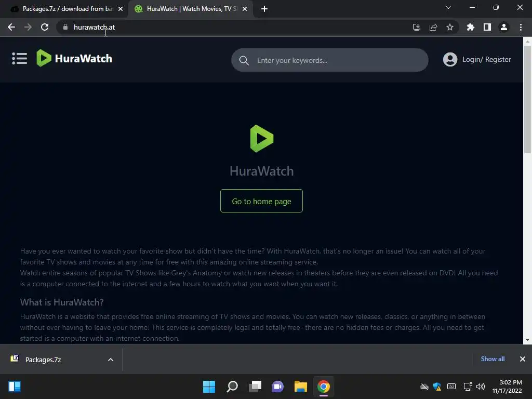This screenshot has width=532, height=399.
Task: Go back with browser back arrow
Action: click(x=11, y=27)
